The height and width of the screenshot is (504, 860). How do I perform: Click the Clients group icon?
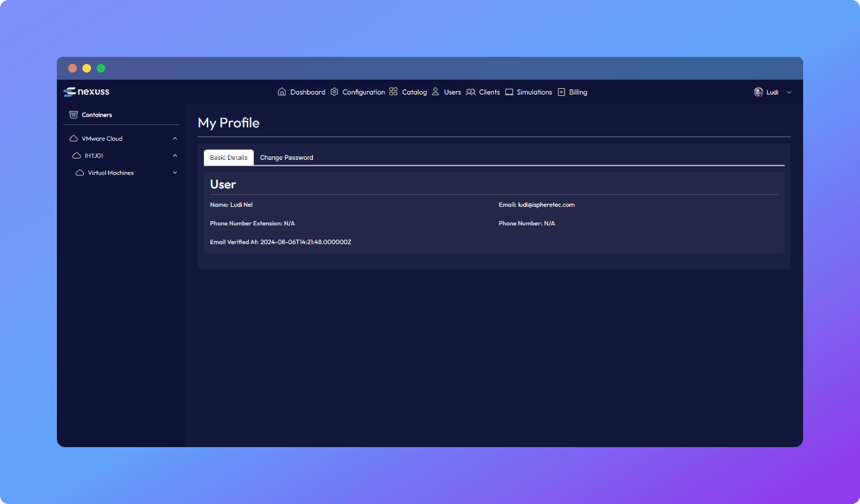(x=471, y=92)
